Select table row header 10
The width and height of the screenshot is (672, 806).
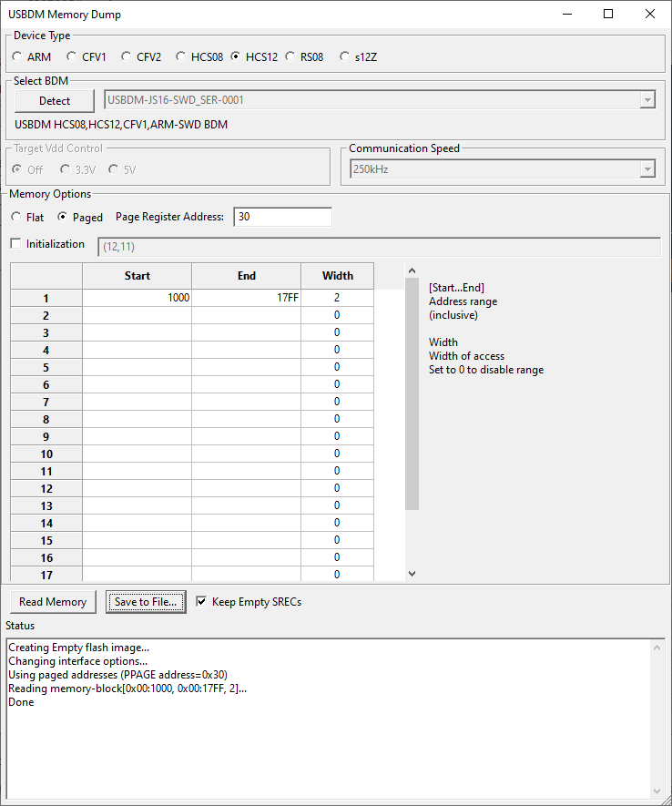(46, 454)
